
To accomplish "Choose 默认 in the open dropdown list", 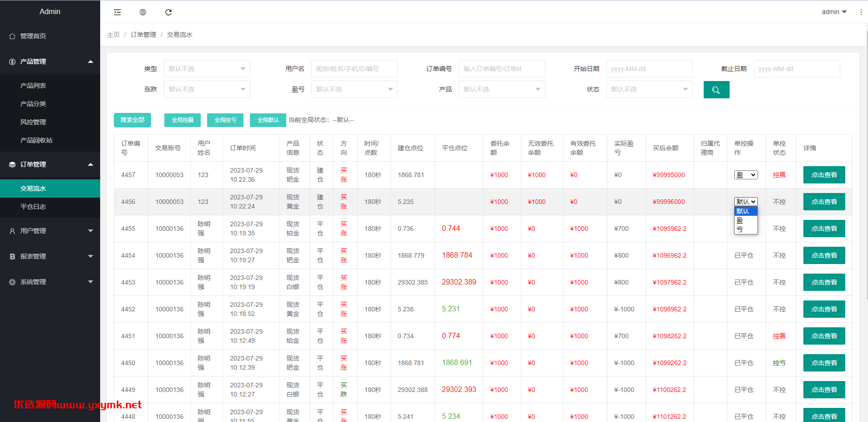I will pos(746,211).
